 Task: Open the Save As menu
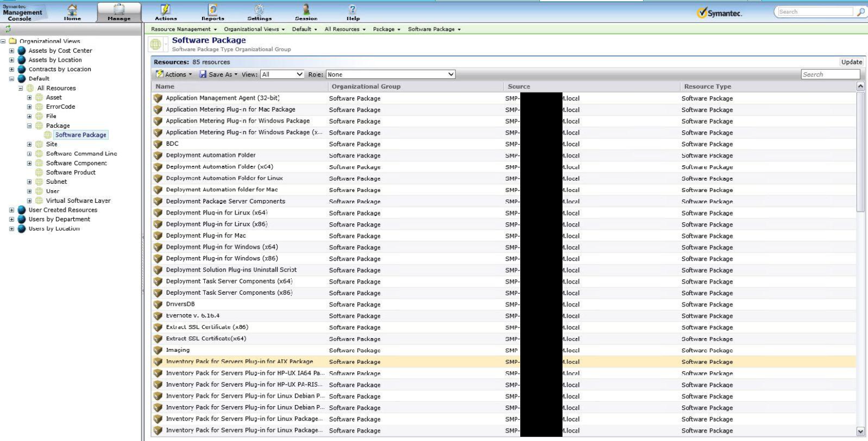click(x=218, y=75)
